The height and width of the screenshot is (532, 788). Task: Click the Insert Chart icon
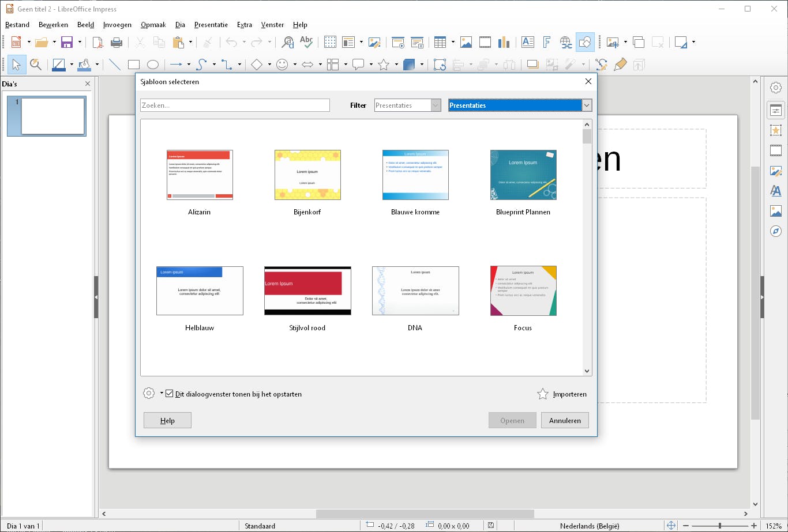(x=504, y=42)
